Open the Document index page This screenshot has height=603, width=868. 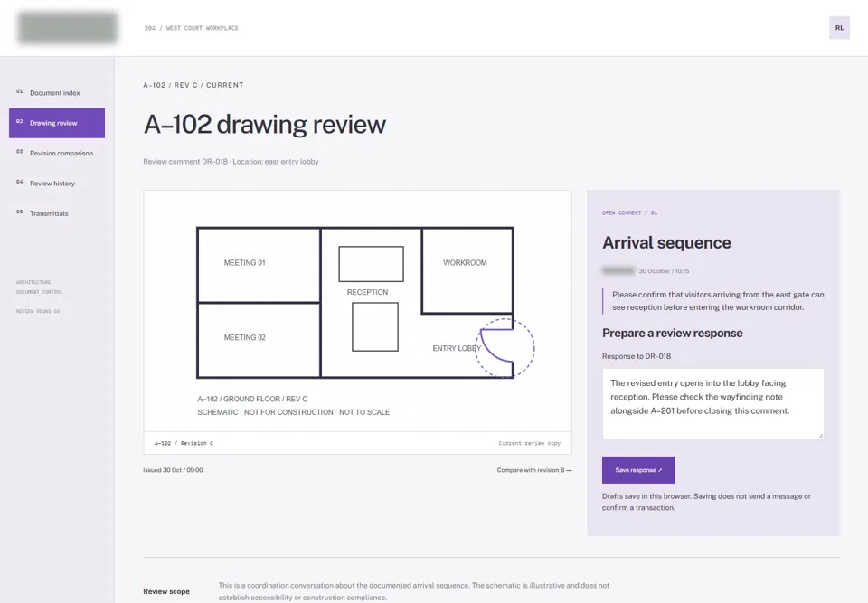coord(56,92)
